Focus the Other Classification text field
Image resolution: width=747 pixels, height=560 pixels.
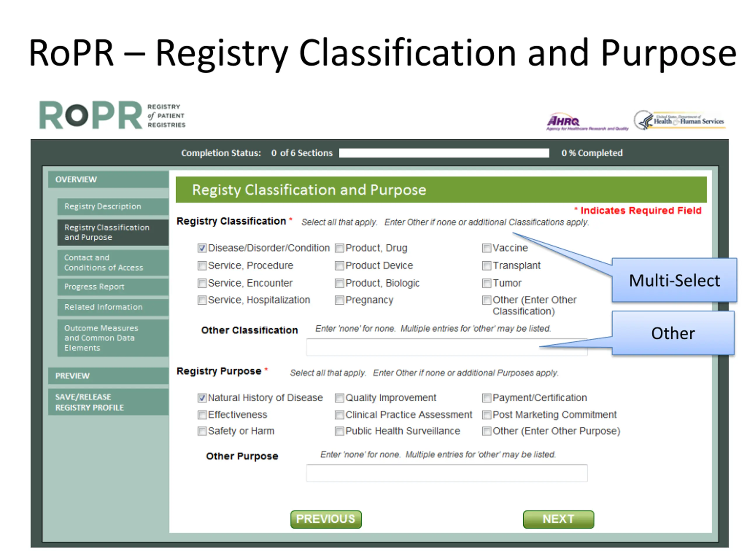coord(447,347)
